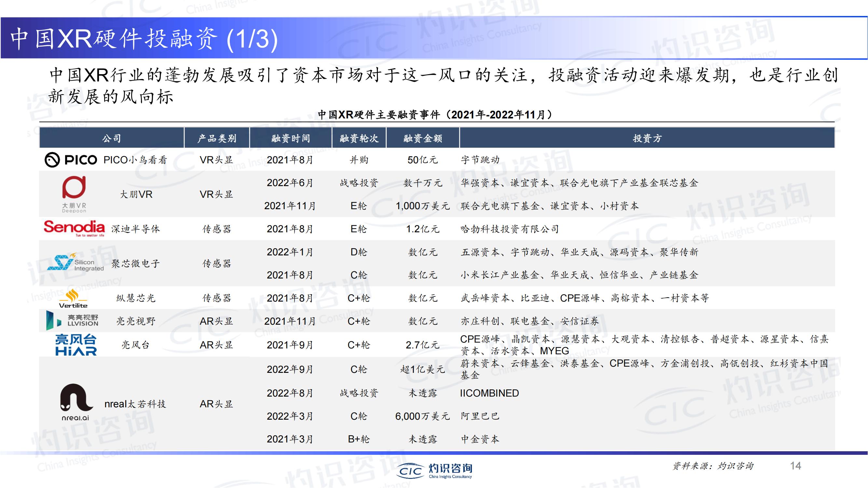Image resolution: width=868 pixels, height=488 pixels.
Task: Click investors row 亦庄科创、联电基金、安信证券
Action: pyautogui.click(x=530, y=321)
